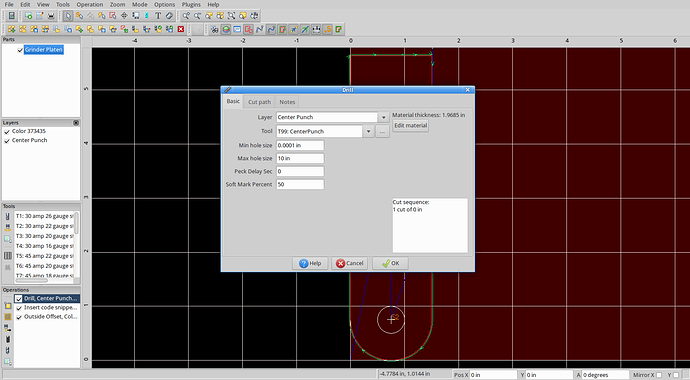This screenshot has width=690, height=380.
Task: Click the Text tool icon
Action: pos(158,16)
